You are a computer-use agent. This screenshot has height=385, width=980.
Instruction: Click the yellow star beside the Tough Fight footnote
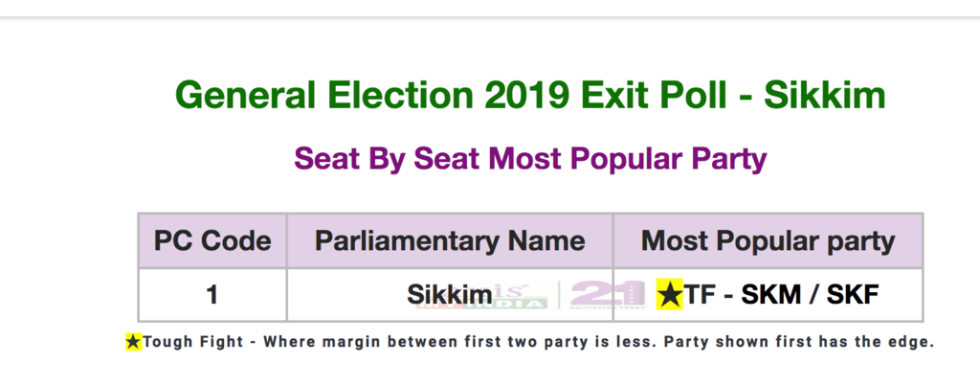[x=133, y=341]
